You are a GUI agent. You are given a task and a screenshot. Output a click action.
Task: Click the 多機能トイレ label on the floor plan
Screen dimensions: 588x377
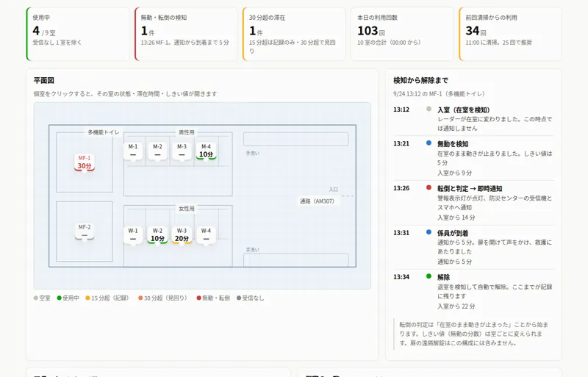(104, 132)
